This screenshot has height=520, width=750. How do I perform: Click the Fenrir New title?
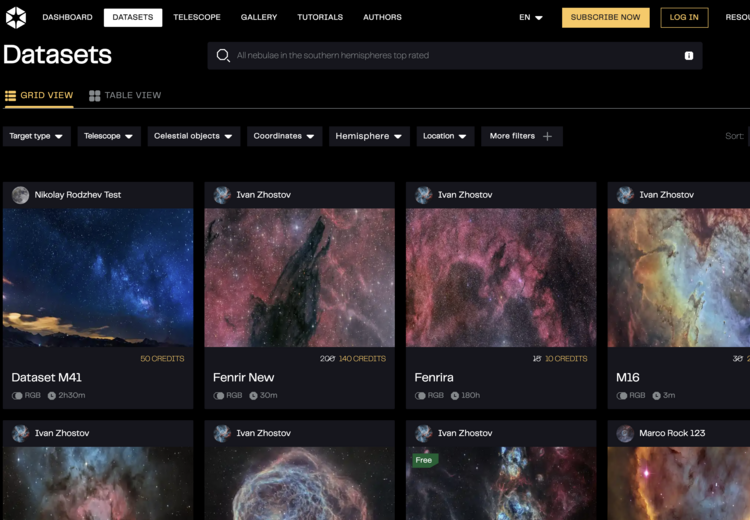(243, 378)
